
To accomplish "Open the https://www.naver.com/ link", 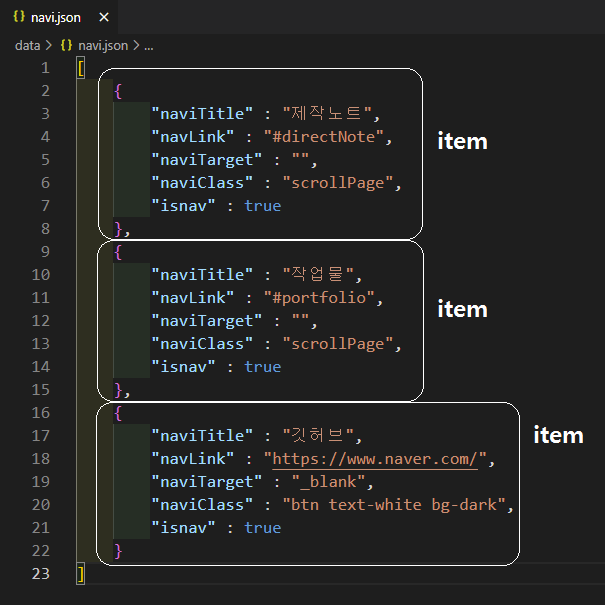I will click(x=379, y=459).
